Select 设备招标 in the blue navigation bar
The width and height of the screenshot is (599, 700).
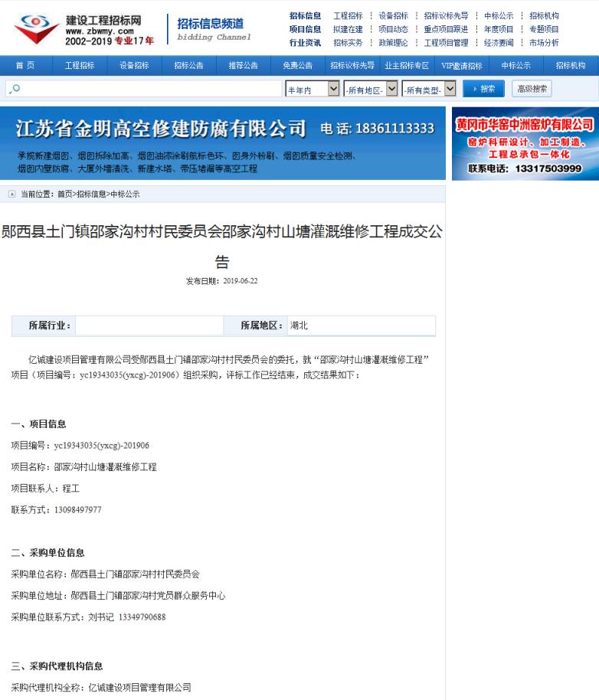(x=134, y=66)
